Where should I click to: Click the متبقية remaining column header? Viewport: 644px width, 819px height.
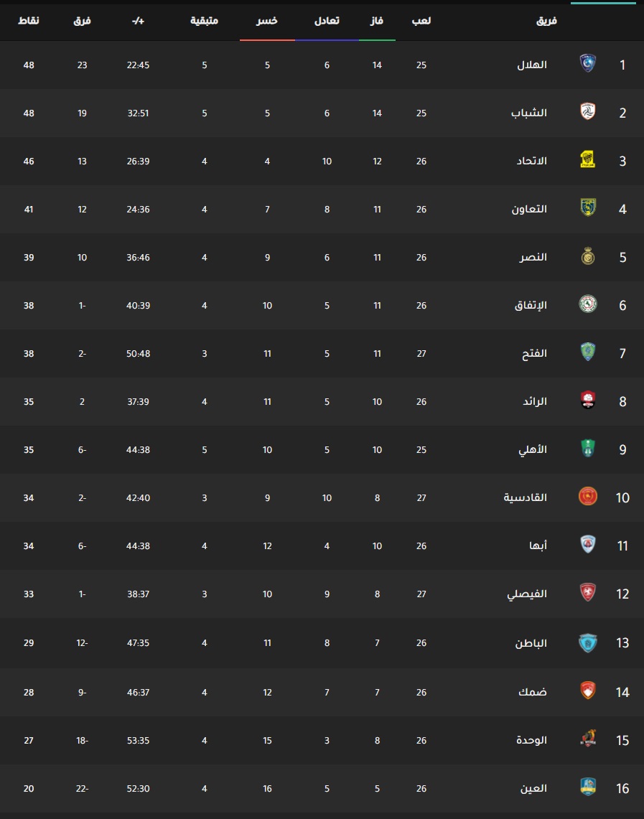tap(204, 21)
